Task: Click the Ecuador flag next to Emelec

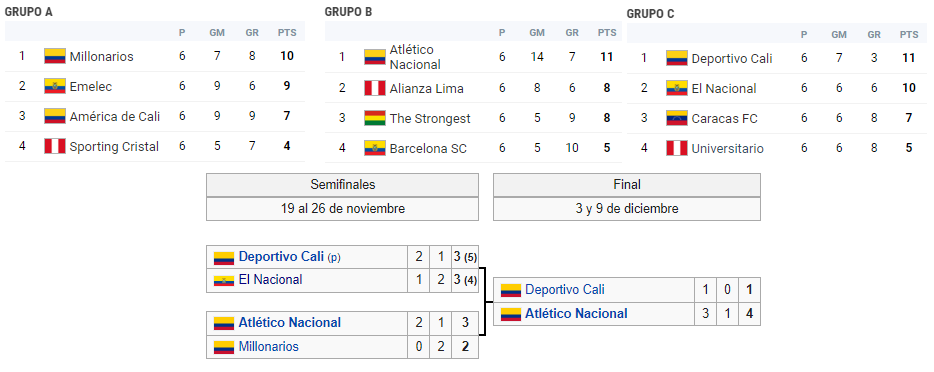Action: [55, 86]
